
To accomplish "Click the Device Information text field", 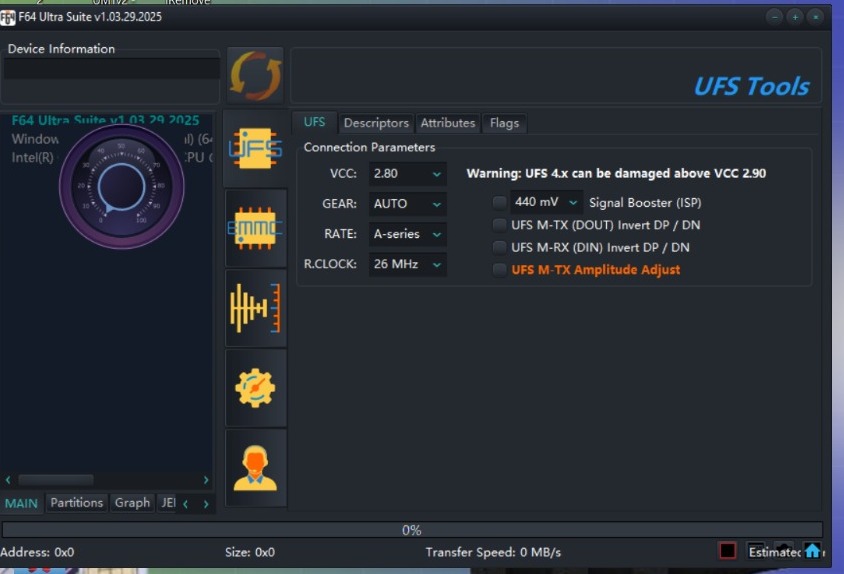I will point(110,69).
